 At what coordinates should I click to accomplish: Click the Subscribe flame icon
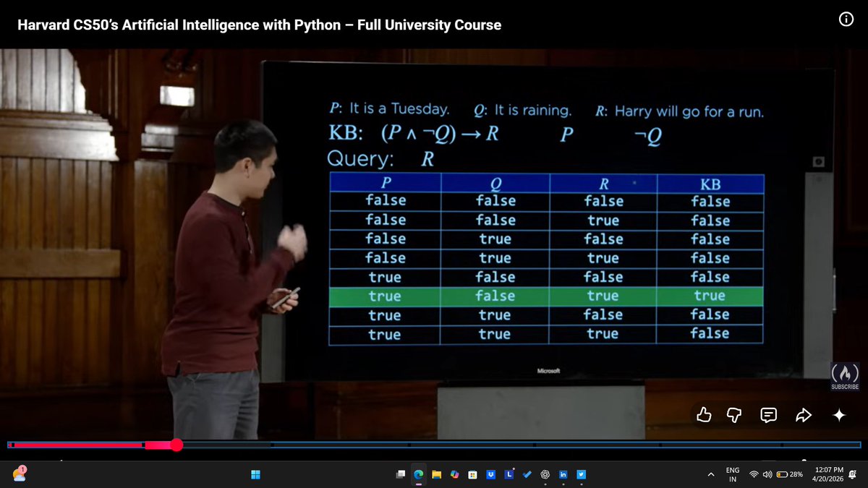click(x=844, y=372)
